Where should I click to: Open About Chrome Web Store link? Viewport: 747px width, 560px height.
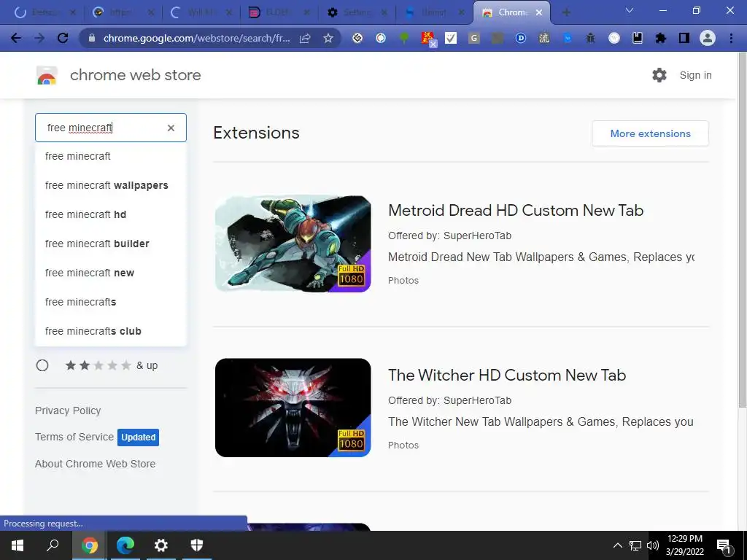coord(96,464)
